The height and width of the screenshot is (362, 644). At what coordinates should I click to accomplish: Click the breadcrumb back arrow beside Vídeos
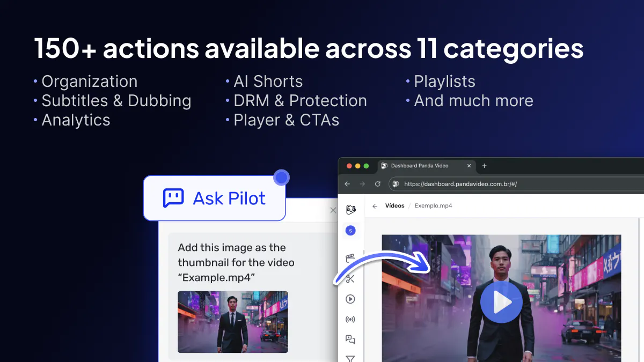(x=375, y=206)
